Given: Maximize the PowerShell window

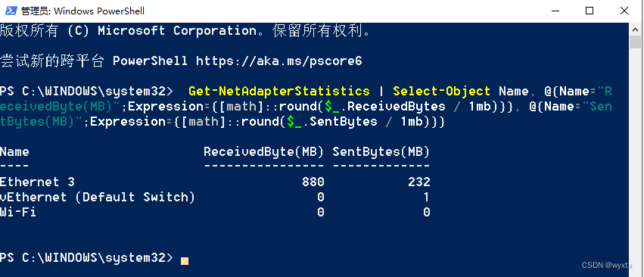Looking at the screenshot, I should click(590, 11).
